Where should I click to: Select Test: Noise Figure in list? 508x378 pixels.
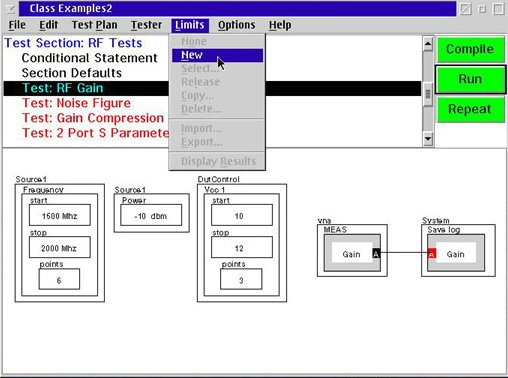coord(76,103)
